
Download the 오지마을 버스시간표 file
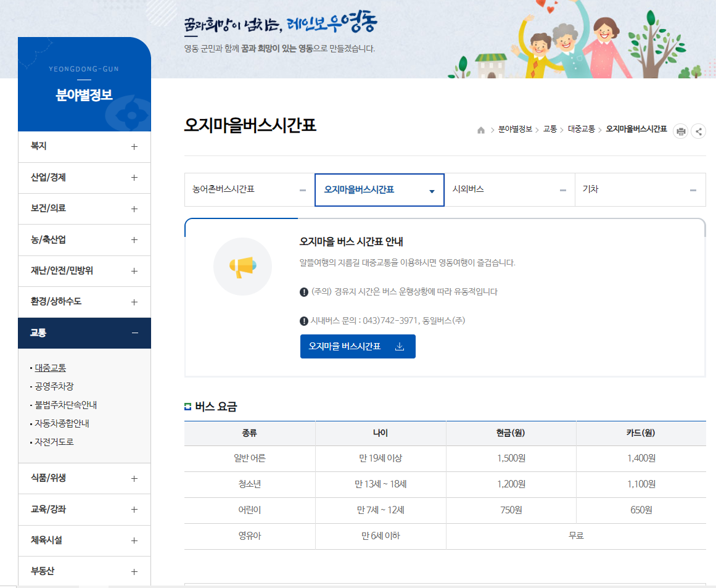click(358, 346)
